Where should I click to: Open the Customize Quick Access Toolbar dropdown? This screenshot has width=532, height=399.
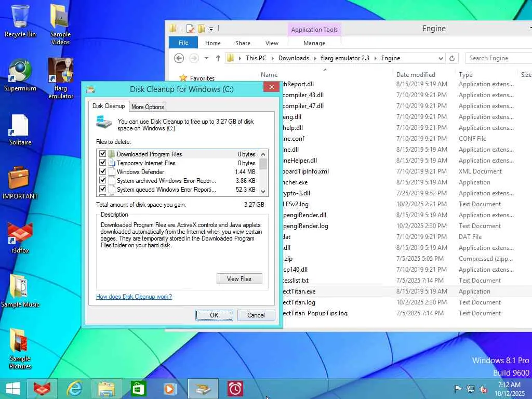coord(211,29)
